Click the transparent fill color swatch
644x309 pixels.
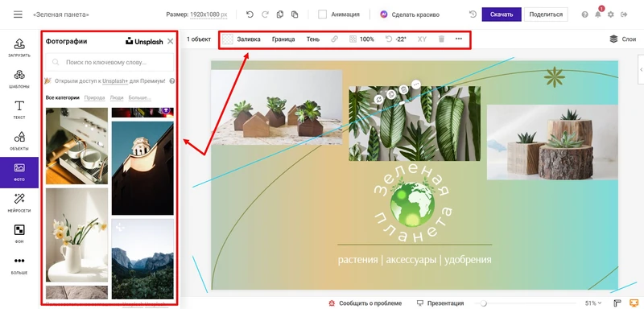[228, 39]
